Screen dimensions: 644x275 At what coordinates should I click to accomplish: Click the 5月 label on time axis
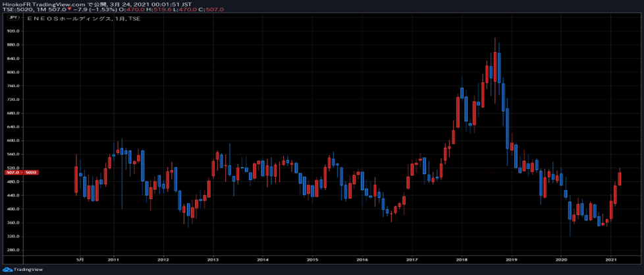click(80, 259)
